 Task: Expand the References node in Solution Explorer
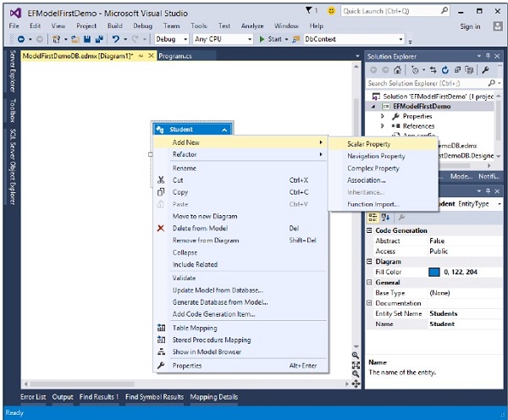[x=383, y=125]
